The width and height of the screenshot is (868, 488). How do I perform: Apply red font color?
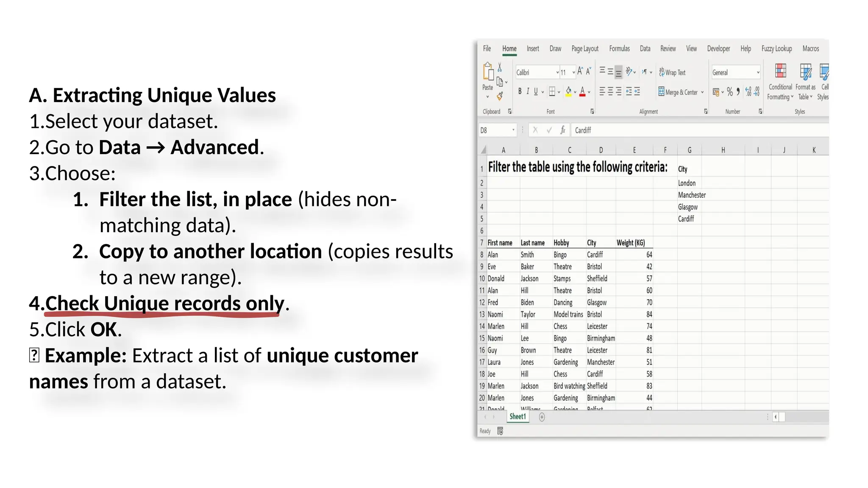582,91
